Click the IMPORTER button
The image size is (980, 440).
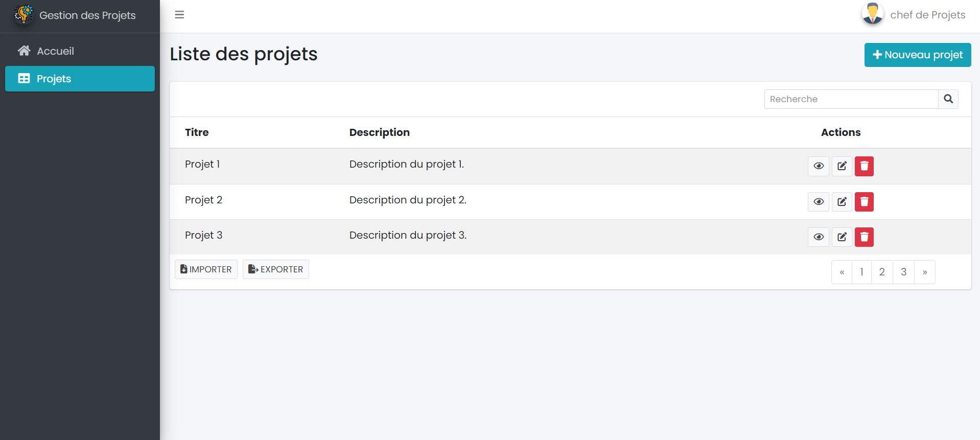click(206, 269)
